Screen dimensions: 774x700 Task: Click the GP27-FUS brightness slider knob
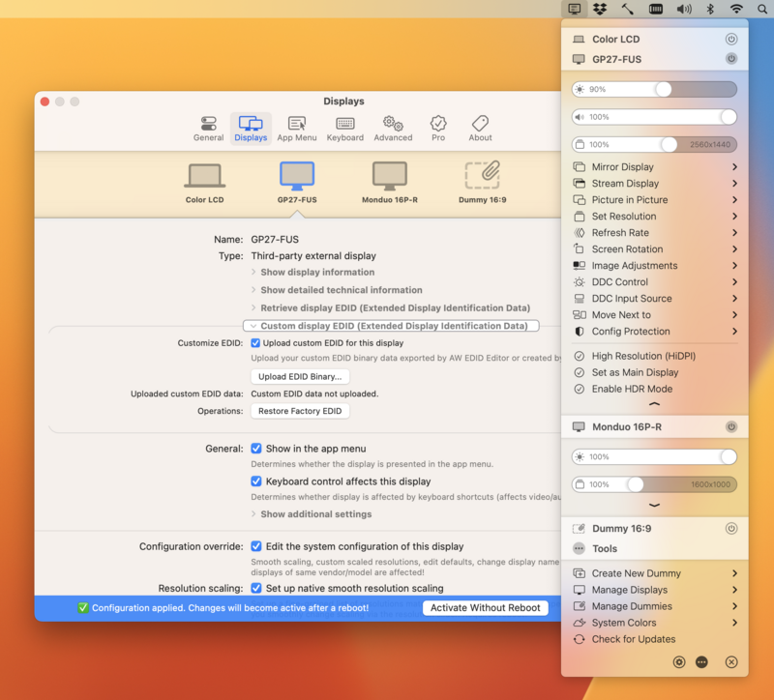coord(664,89)
